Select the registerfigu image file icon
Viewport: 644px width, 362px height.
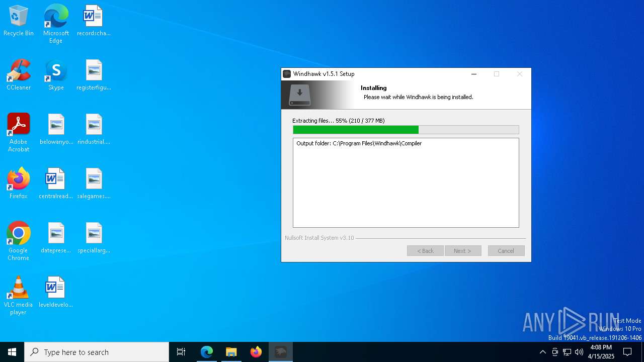pyautogui.click(x=94, y=75)
